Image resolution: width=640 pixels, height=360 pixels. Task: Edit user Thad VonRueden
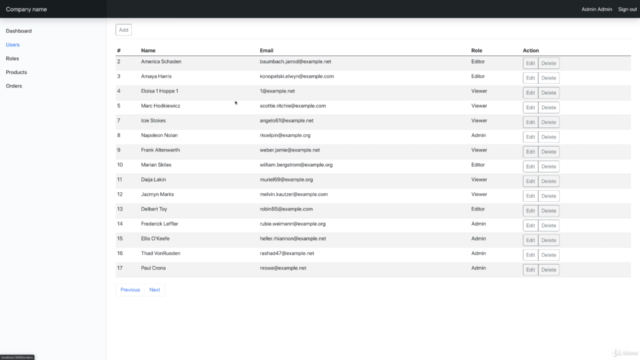click(x=530, y=255)
